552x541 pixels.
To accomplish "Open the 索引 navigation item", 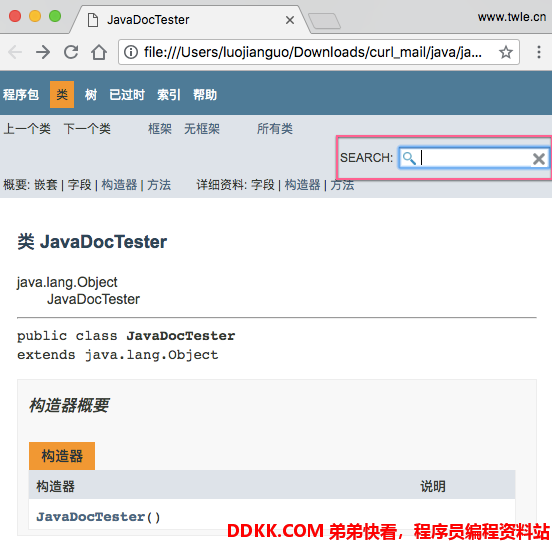I will (x=169, y=94).
